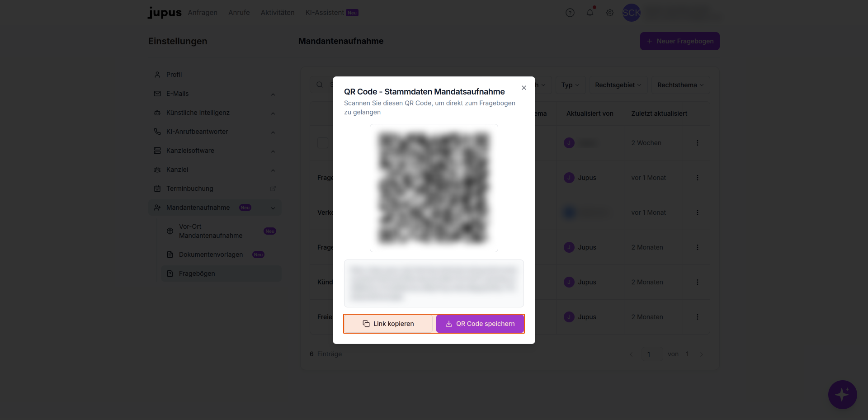Open the Rechtsgebiet filter dropdown

(x=618, y=85)
